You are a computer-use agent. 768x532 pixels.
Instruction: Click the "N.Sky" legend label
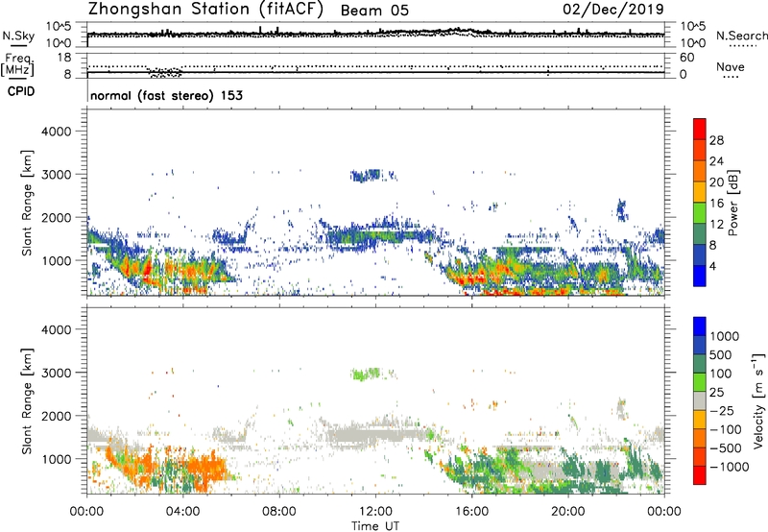(x=18, y=36)
